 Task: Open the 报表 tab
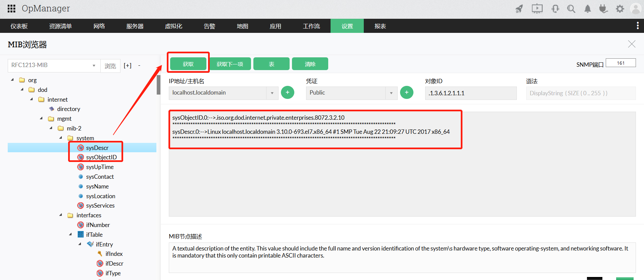tap(380, 26)
